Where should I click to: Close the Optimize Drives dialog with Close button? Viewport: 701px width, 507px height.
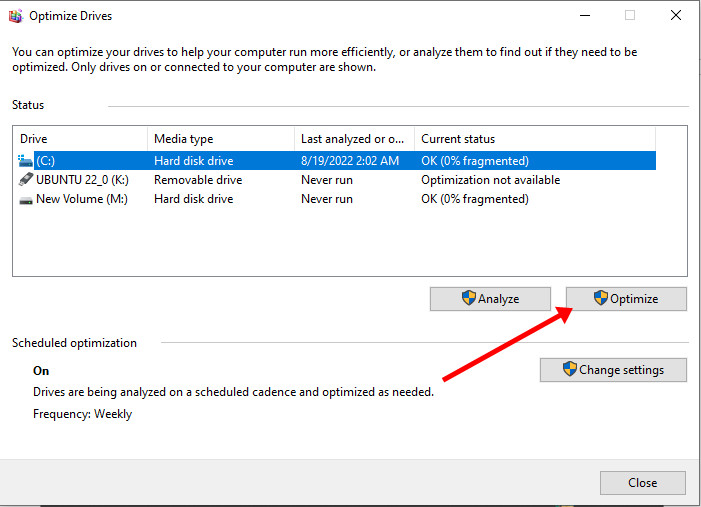pyautogui.click(x=643, y=483)
